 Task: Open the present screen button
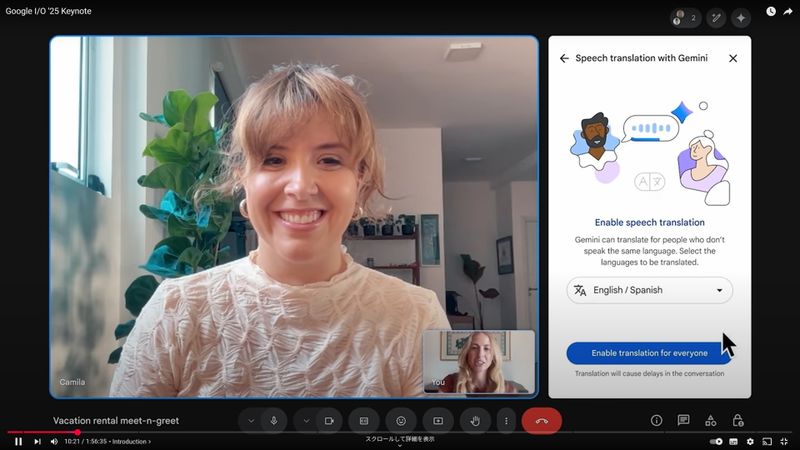[x=438, y=421]
